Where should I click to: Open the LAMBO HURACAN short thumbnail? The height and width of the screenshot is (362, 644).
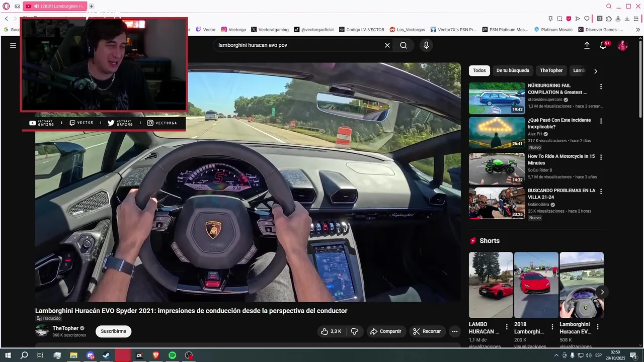click(491, 285)
